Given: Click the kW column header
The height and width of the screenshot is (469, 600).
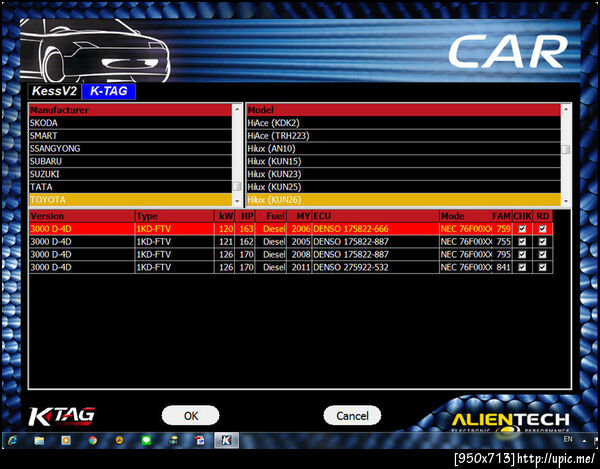Looking at the screenshot, I should tap(225, 216).
